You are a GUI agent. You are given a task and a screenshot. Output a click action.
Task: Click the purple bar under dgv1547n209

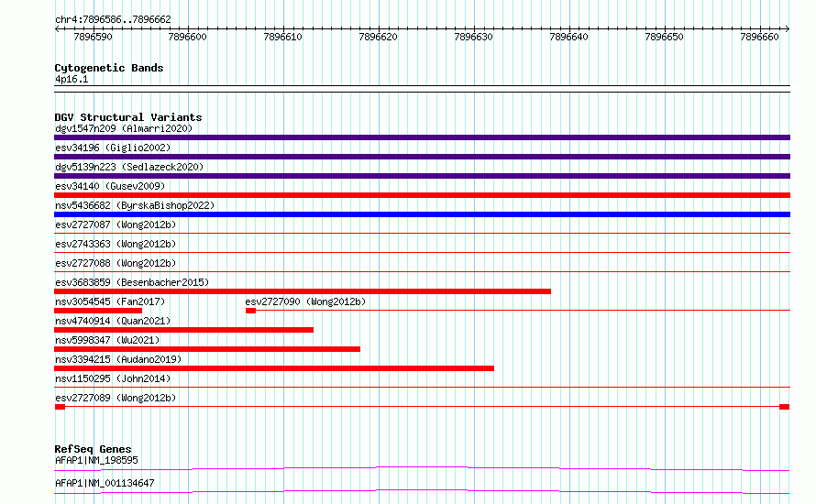[422, 137]
